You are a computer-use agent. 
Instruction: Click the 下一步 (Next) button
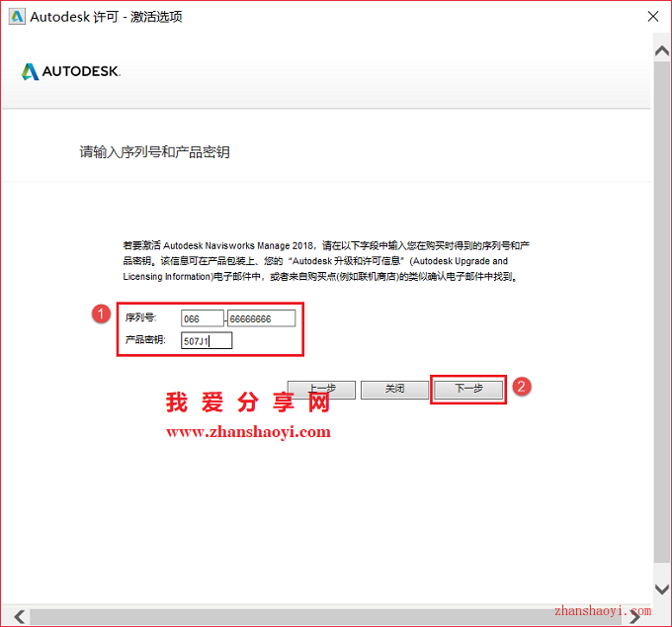[468, 390]
